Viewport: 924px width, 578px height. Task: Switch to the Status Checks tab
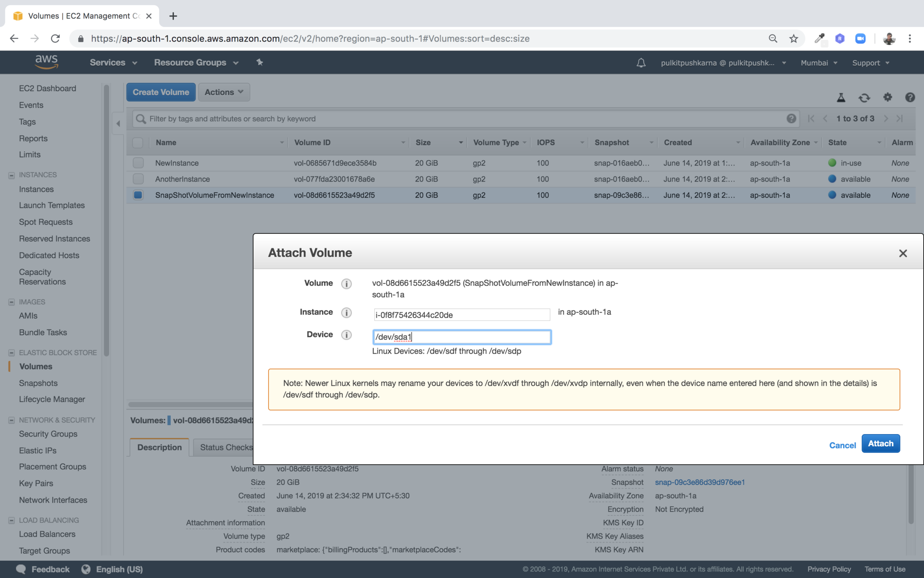[x=225, y=447]
